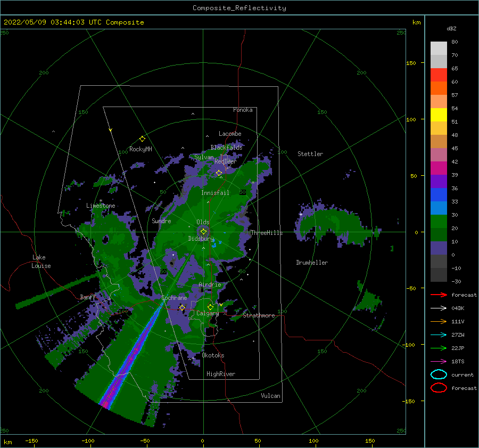Click the 39 dBZ magenta color swatch

439,168
